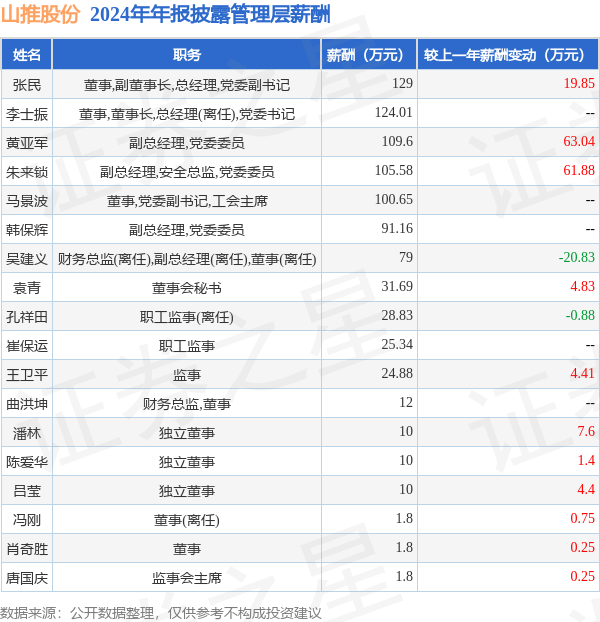Screen dimensions: 600x622
Task: Click the change value 0.75
Action: [x=583, y=518]
